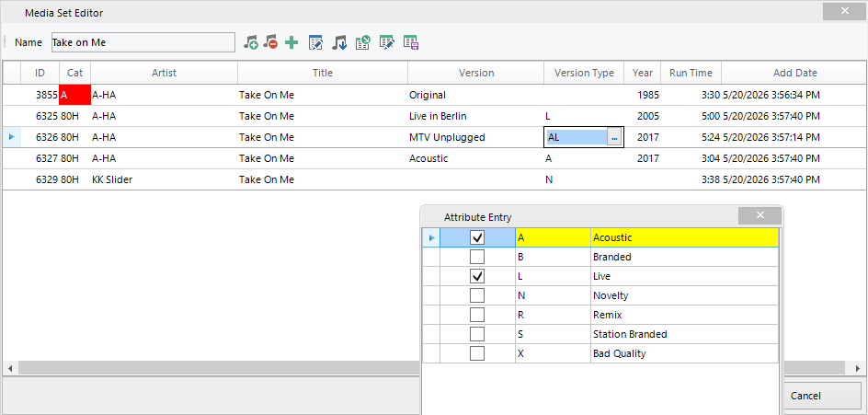Uncheck the Live attribute checkbox
868x415 pixels.
(477, 276)
